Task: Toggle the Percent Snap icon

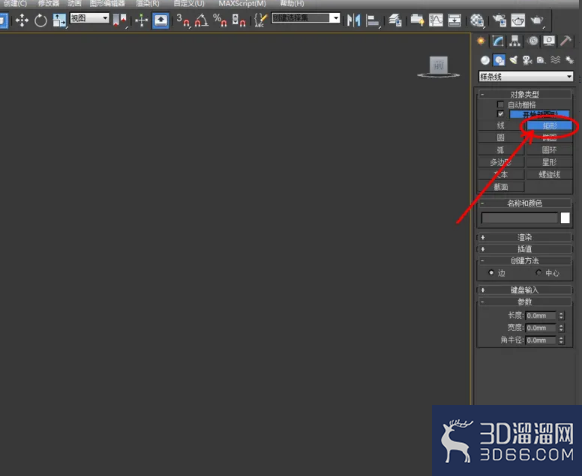Action: coord(220,20)
